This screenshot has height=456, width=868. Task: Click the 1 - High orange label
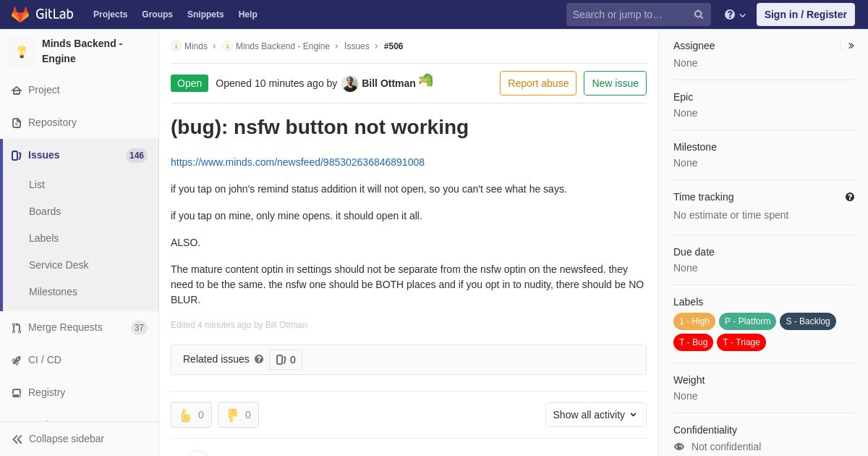[694, 321]
